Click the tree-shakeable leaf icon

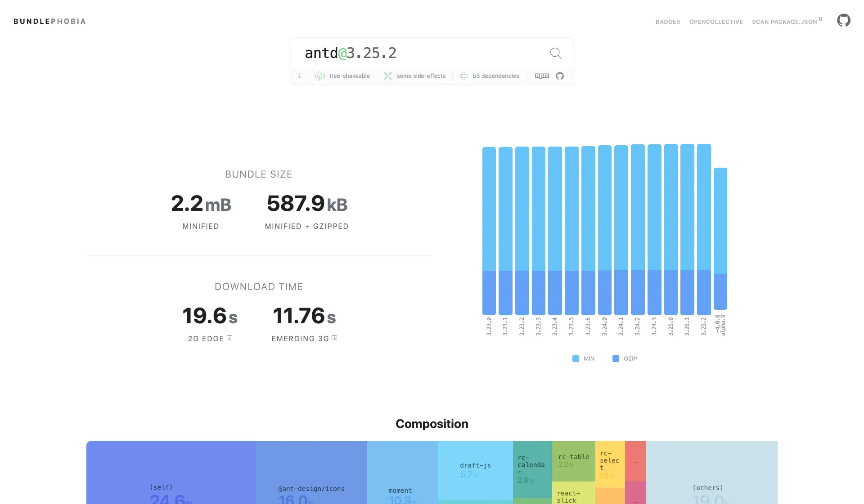coord(320,76)
